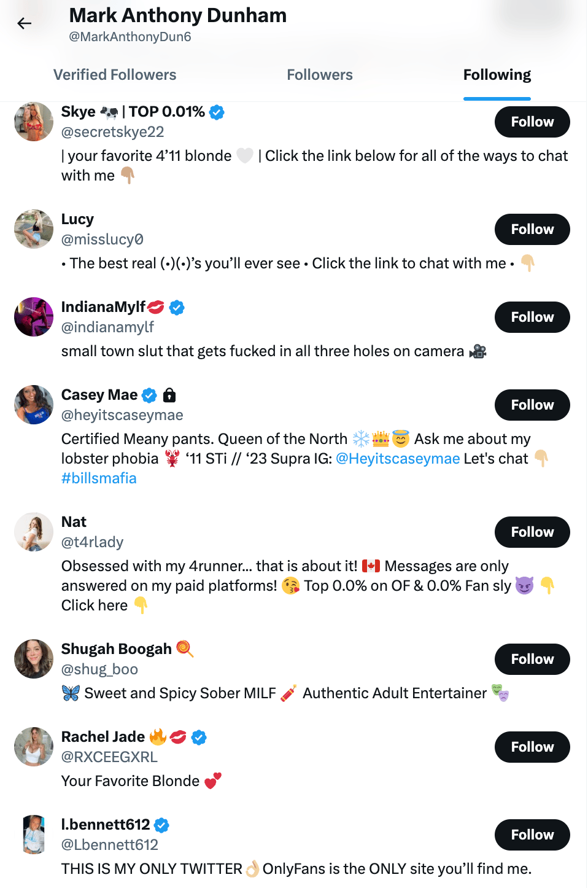Click the padlock icon beside Casey Mae

point(170,395)
